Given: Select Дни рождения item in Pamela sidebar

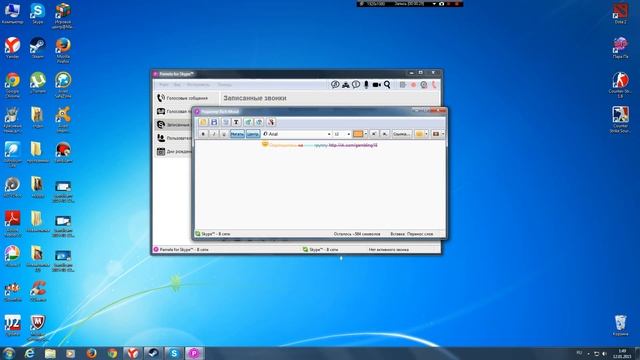Looking at the screenshot, I should click(173, 151).
